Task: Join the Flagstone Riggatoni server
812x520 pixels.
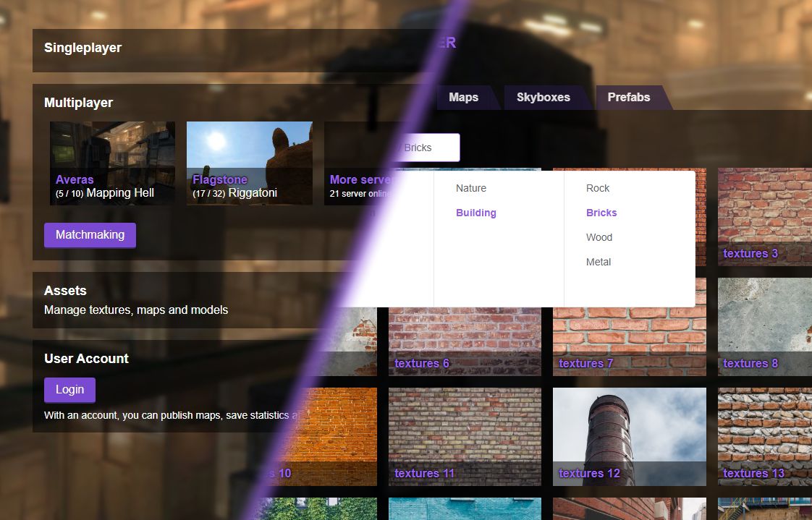Action: (x=249, y=163)
